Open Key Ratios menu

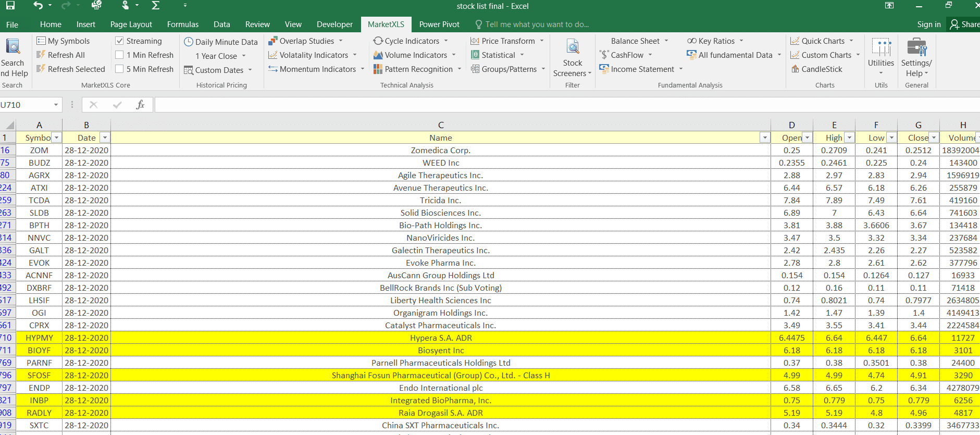point(715,41)
